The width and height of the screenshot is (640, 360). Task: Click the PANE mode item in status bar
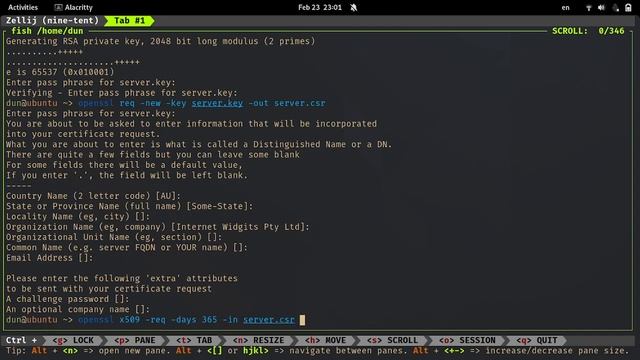point(135,340)
